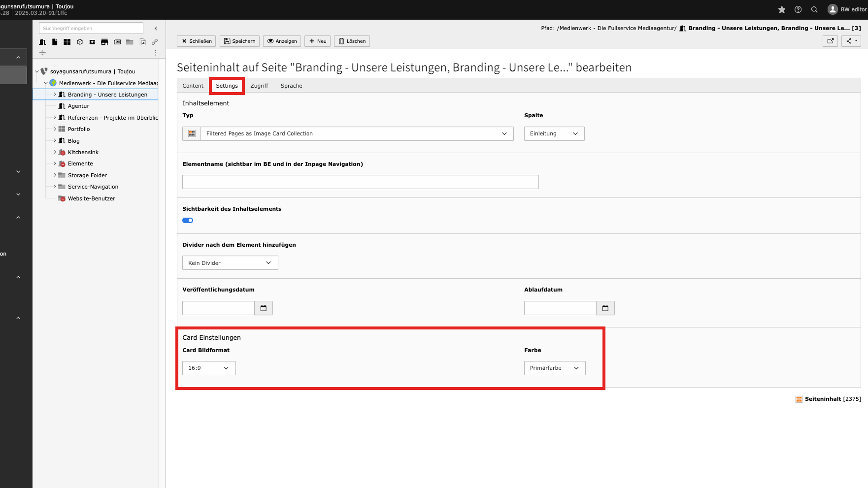
Task: Open the Spalte Einleitung dropdown
Action: point(554,134)
